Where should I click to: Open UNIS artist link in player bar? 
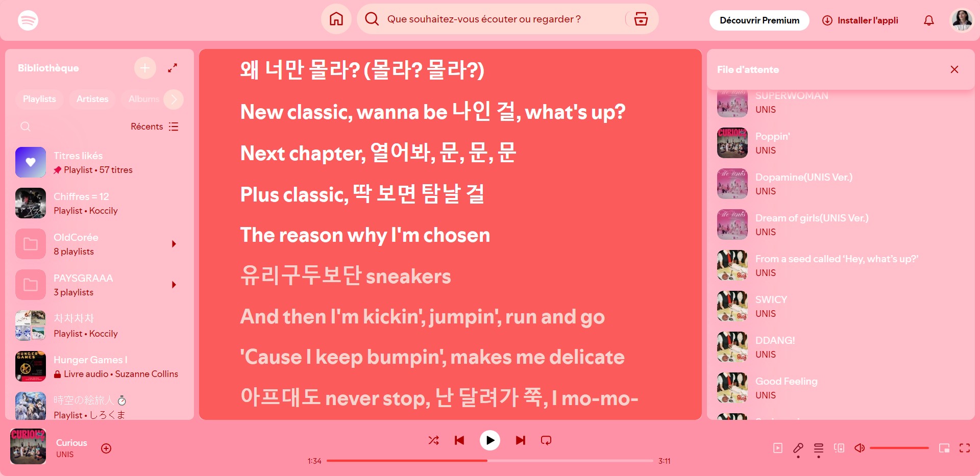coord(65,455)
